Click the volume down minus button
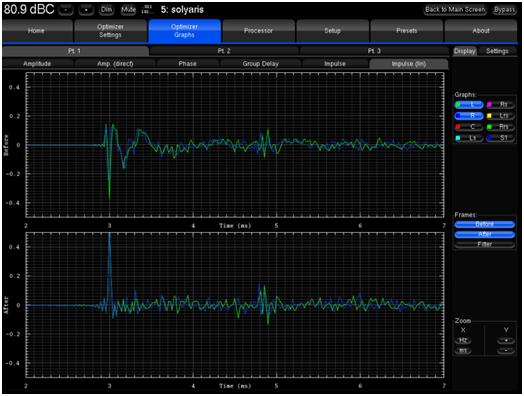 point(66,10)
